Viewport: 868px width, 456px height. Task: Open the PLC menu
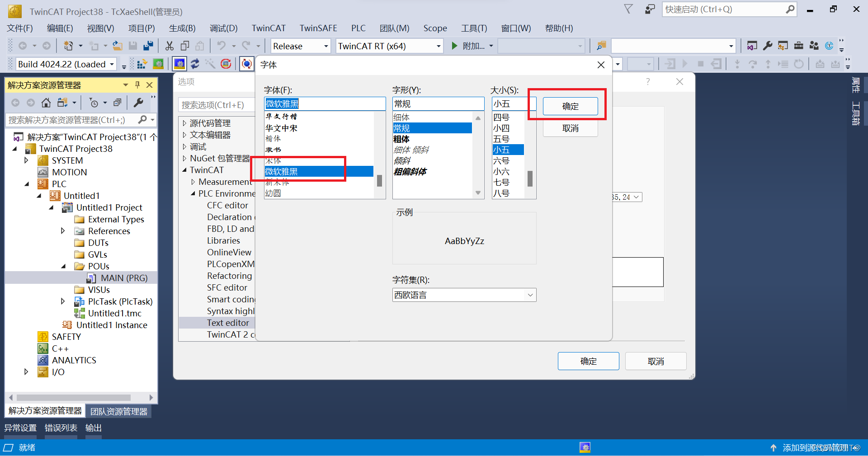point(359,28)
